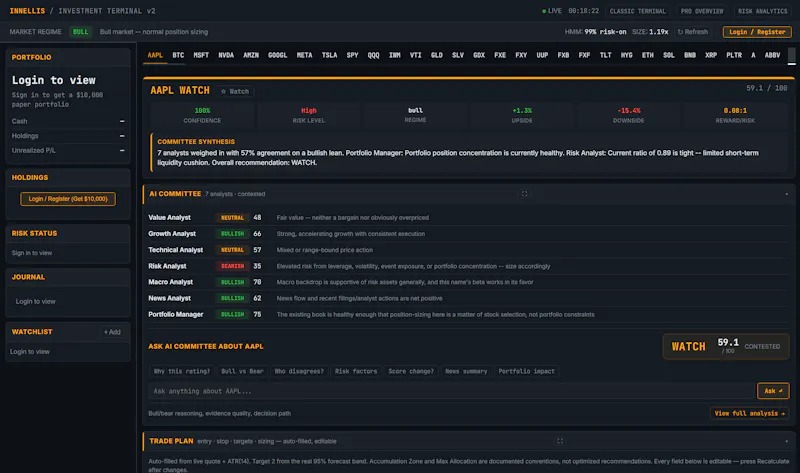Expand AI Committee panel fullscreen icon

tap(524, 194)
